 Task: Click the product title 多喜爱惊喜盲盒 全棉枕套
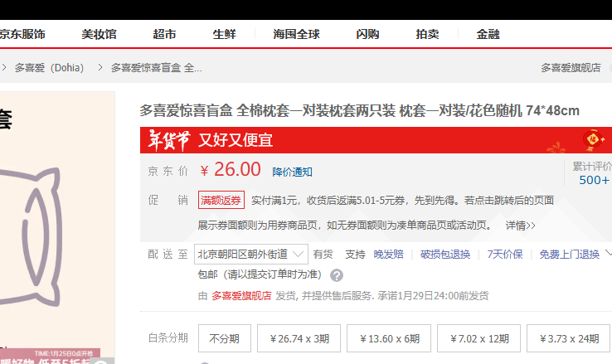359,111
